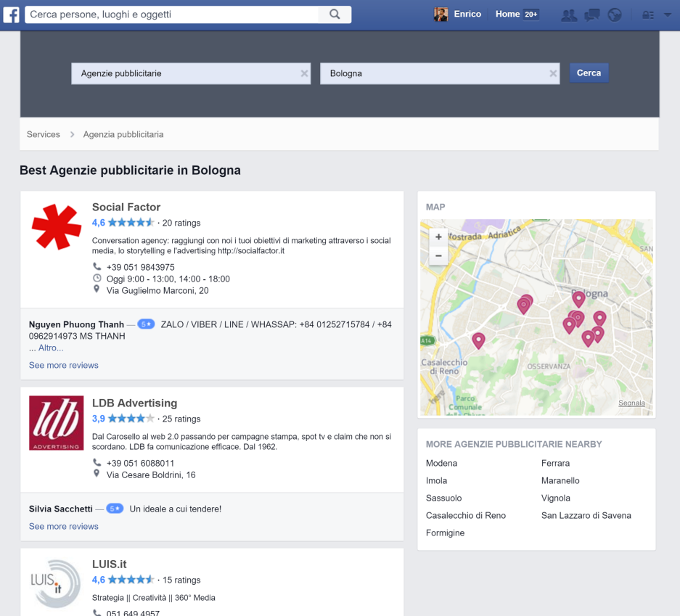The height and width of the screenshot is (616, 680).
Task: Open Enrico's profile picture
Action: pyautogui.click(x=441, y=15)
